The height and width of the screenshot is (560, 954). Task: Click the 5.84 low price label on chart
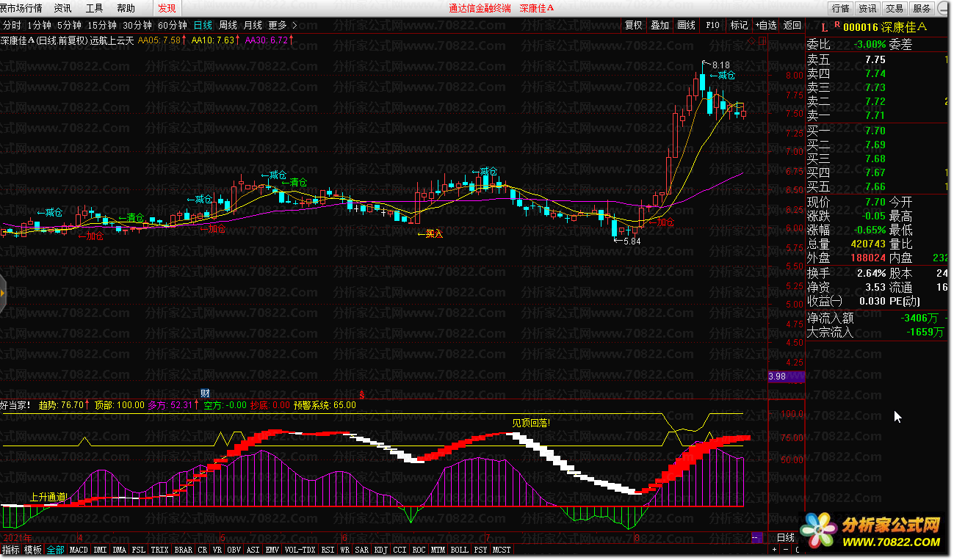(x=632, y=241)
